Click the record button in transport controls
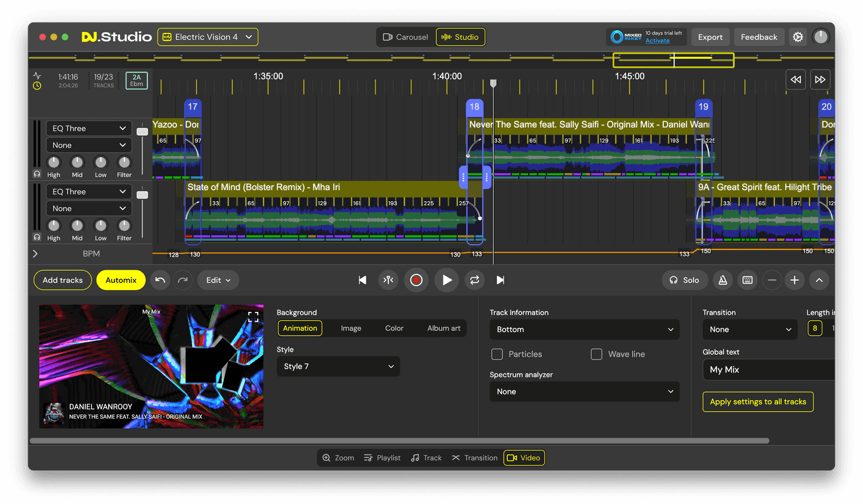 [416, 280]
